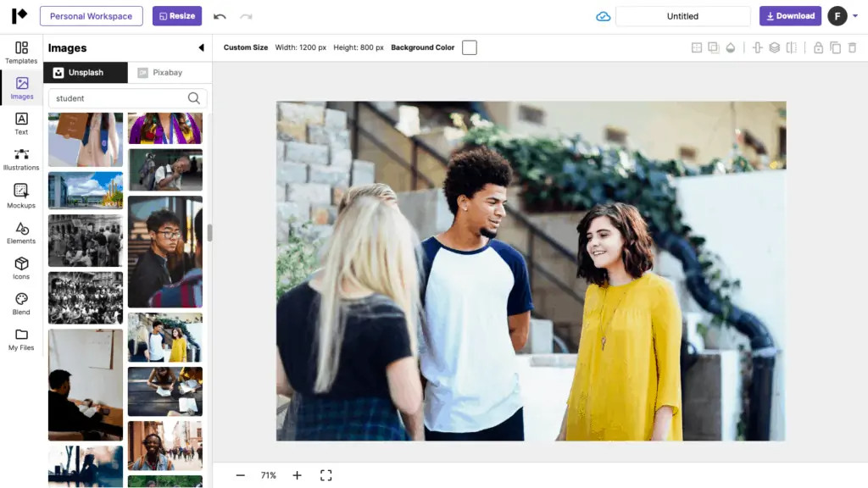Select the Text tool in sidebar
This screenshot has height=488, width=868.
pyautogui.click(x=21, y=124)
